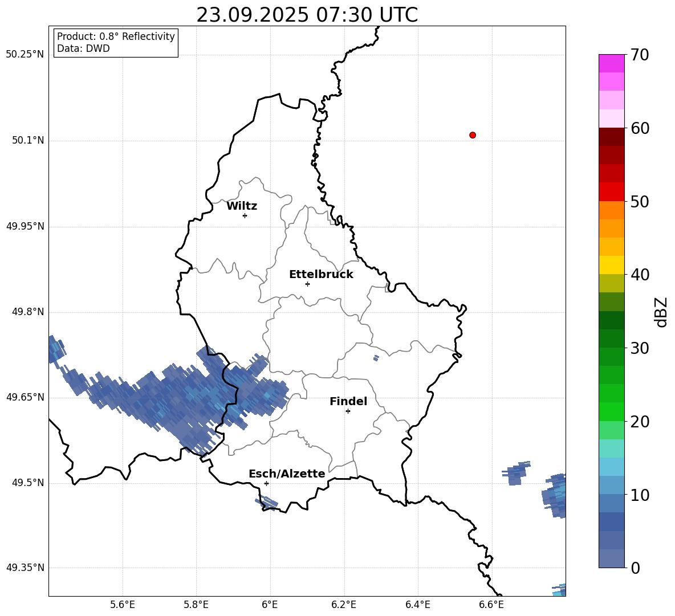This screenshot has height=616, width=675.
Task: Click the 5.6°E longitude label
Action: click(x=123, y=605)
